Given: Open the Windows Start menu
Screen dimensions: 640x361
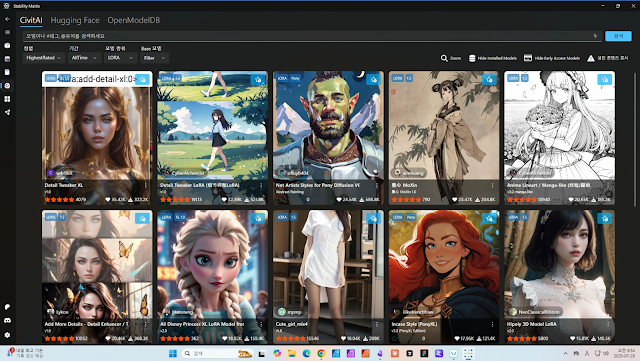Looking at the screenshot, I should [x=173, y=353].
